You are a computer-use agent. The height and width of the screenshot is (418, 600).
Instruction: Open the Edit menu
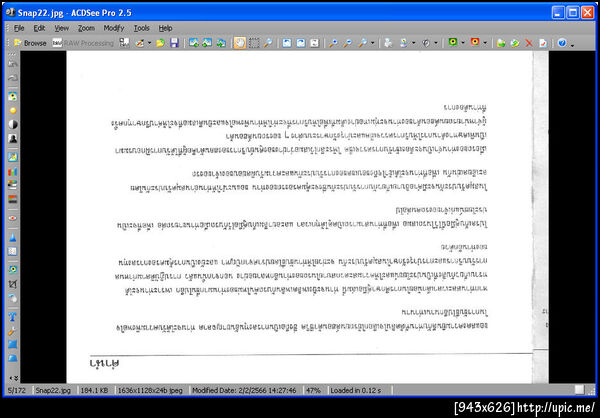coord(39,28)
